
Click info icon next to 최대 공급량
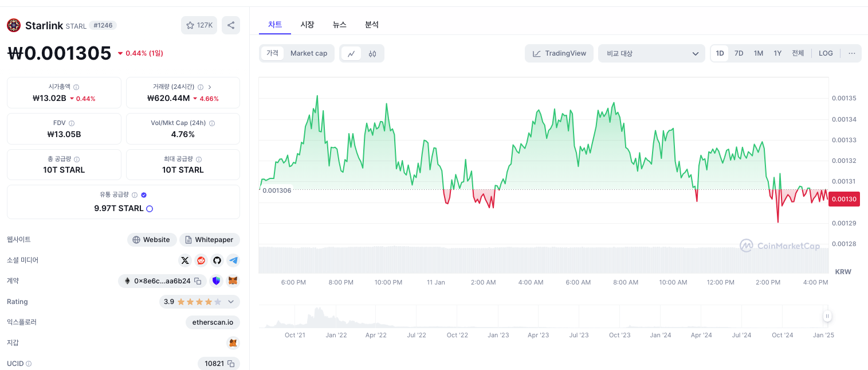[199, 159]
